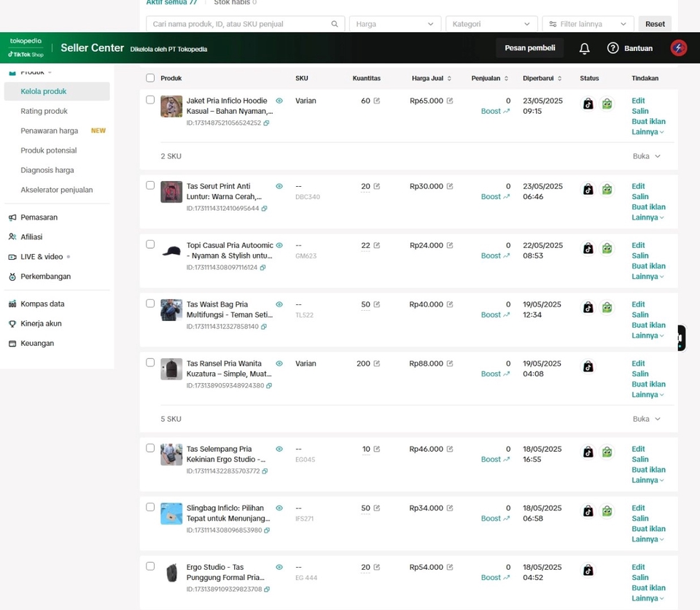Select the Tas Ransel Pria Wanita checkbox
Viewport: 700px width, 610px height.
(x=150, y=363)
